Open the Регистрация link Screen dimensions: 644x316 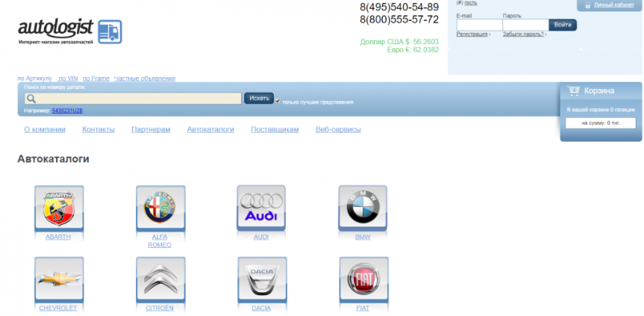coord(472,34)
